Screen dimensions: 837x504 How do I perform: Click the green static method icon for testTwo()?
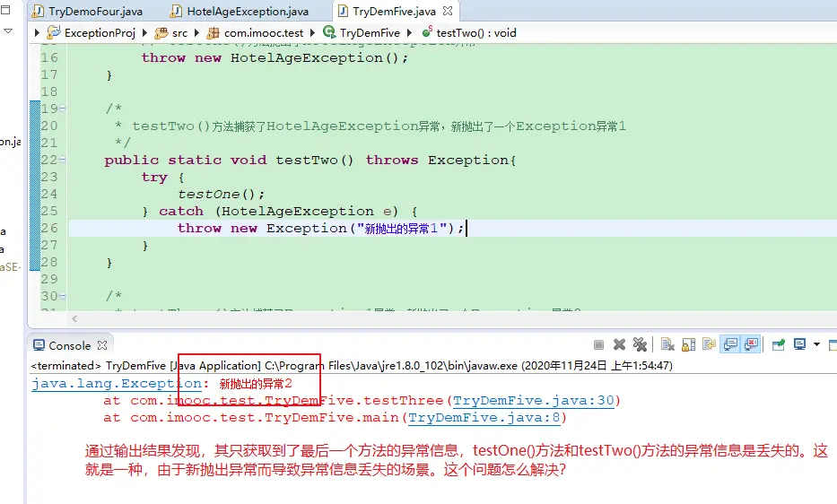(x=427, y=32)
